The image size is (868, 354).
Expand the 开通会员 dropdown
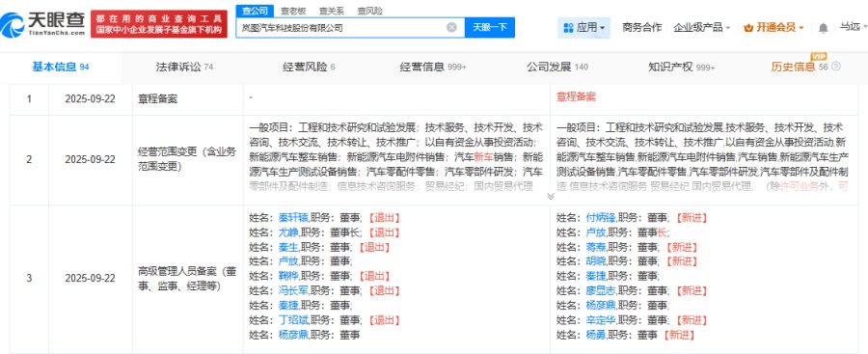[773, 27]
